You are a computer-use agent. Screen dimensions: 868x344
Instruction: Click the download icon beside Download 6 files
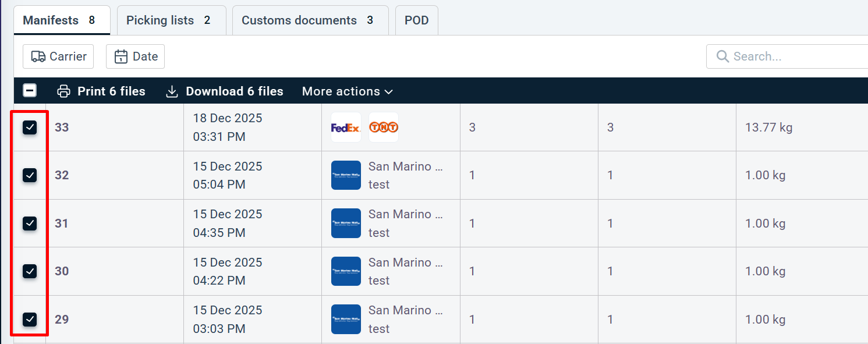[x=172, y=91]
